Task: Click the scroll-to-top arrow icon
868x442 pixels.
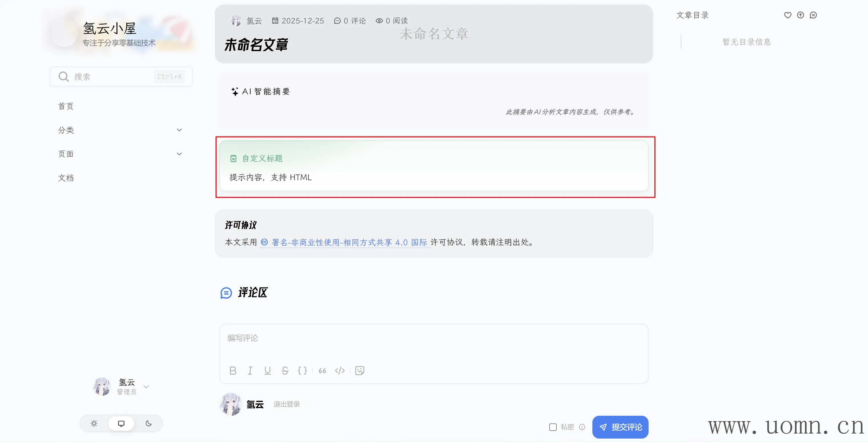Action: pyautogui.click(x=800, y=15)
